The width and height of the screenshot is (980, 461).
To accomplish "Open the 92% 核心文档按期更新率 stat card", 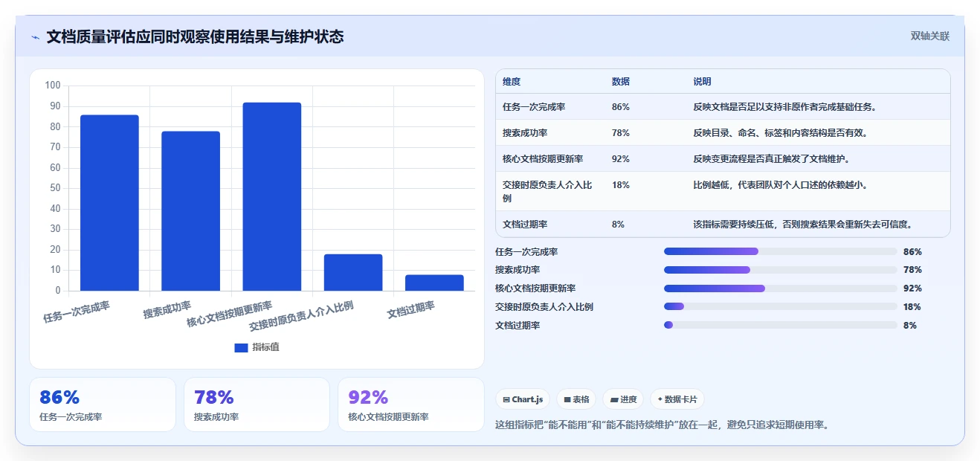I will [x=411, y=404].
